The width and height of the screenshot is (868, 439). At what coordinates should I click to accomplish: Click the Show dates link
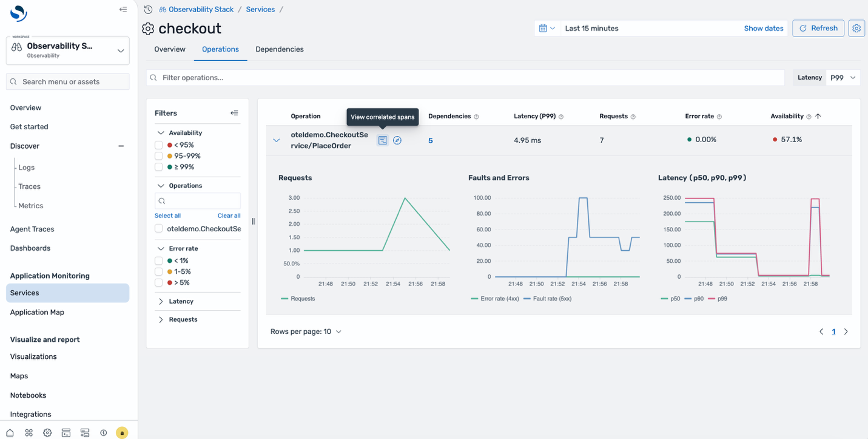pyautogui.click(x=763, y=28)
